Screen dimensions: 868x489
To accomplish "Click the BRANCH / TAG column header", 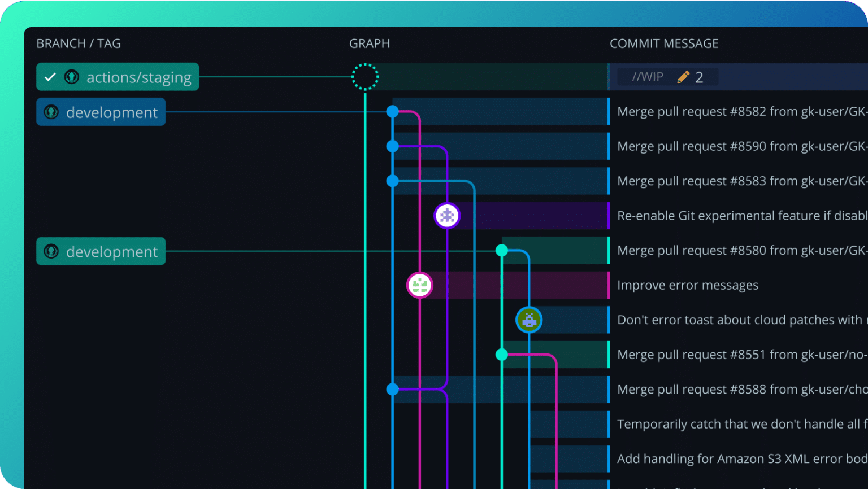I will (x=79, y=43).
